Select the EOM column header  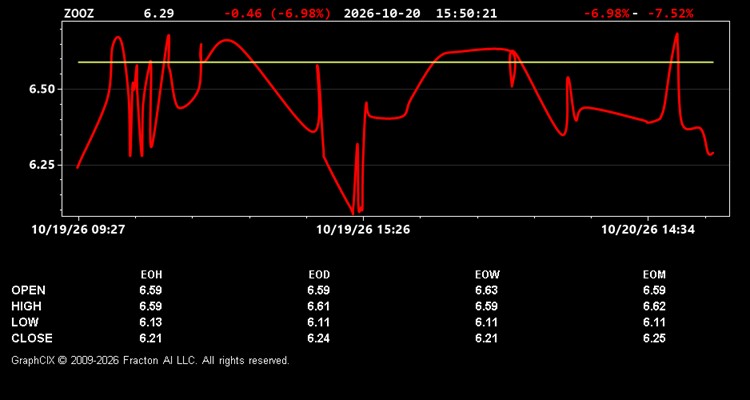(654, 275)
